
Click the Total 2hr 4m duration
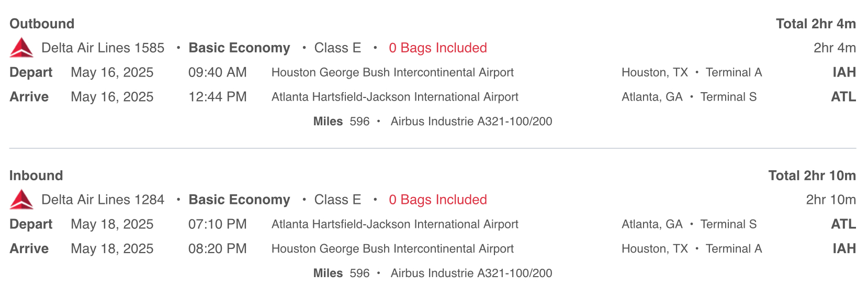(x=815, y=24)
